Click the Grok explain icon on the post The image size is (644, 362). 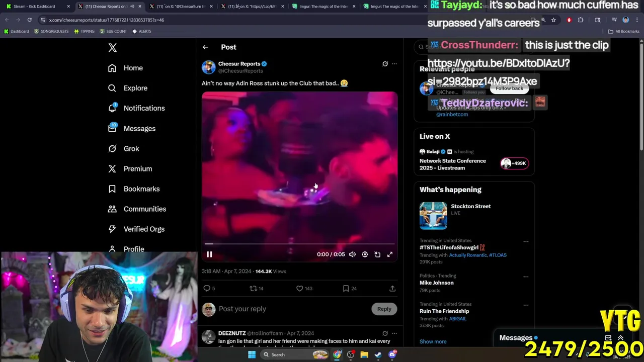(x=385, y=64)
